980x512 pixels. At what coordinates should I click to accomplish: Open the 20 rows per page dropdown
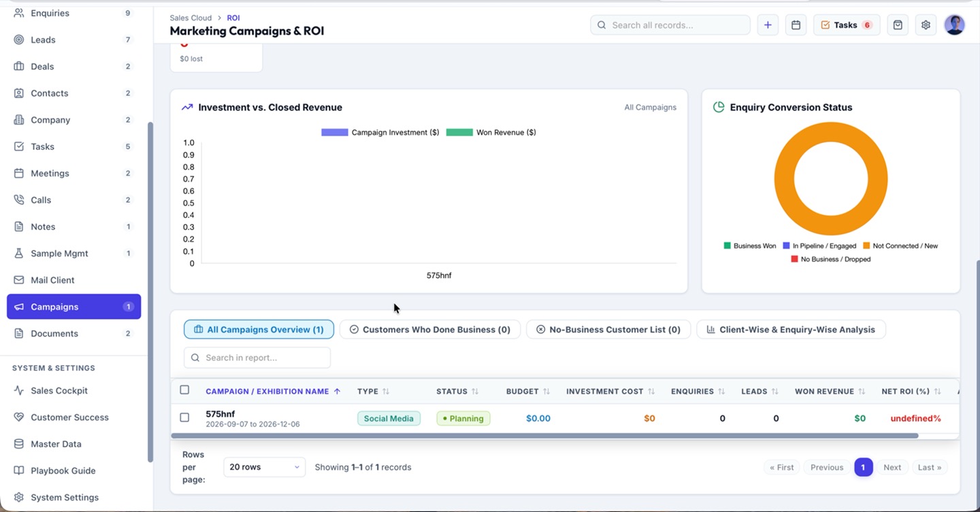point(264,467)
